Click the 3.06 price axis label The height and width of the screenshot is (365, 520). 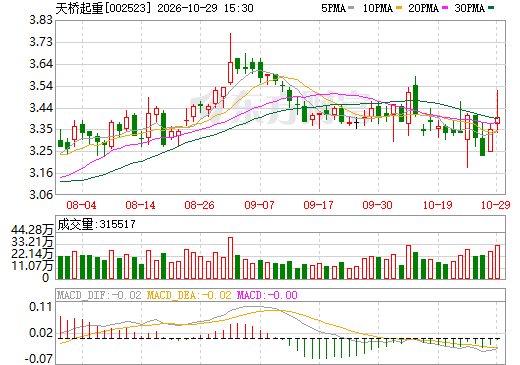41,195
